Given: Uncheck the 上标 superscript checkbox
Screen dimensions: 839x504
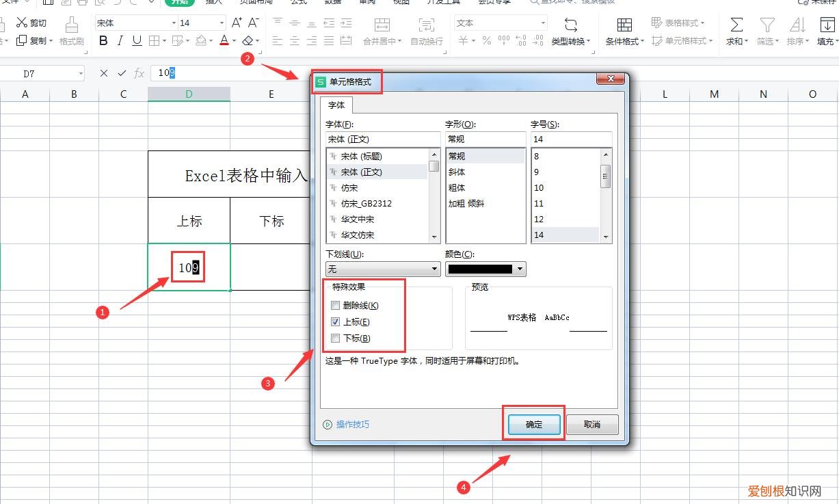Looking at the screenshot, I should coord(335,321).
